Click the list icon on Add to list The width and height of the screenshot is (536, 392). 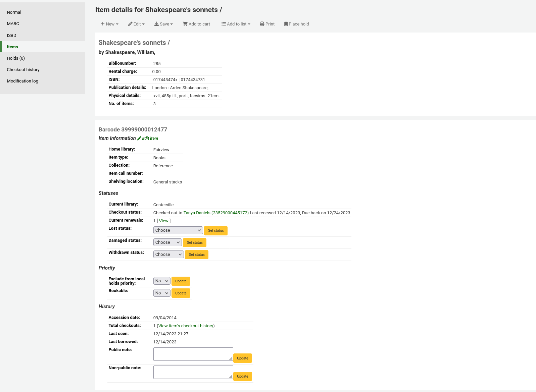click(224, 24)
